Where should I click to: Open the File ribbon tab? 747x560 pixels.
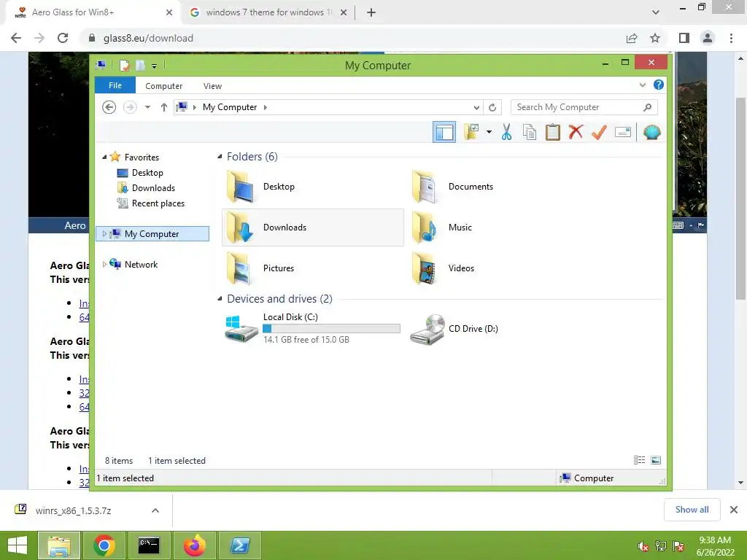click(115, 85)
